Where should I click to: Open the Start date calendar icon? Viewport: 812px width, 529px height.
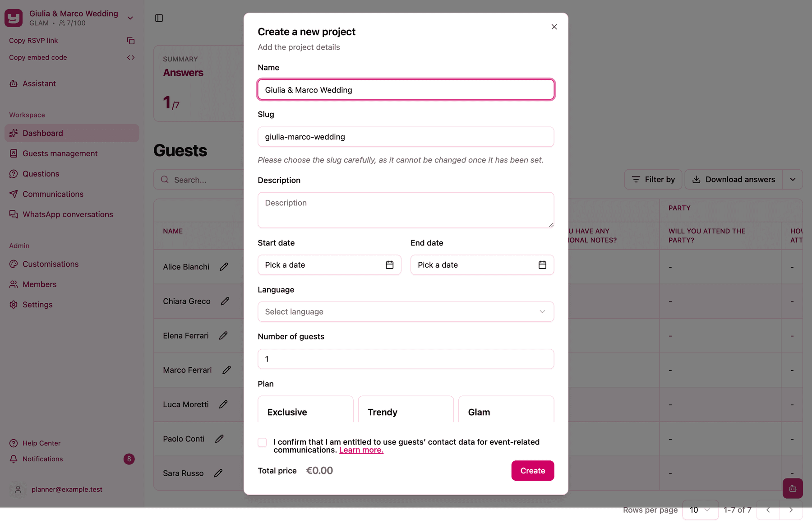click(390, 265)
